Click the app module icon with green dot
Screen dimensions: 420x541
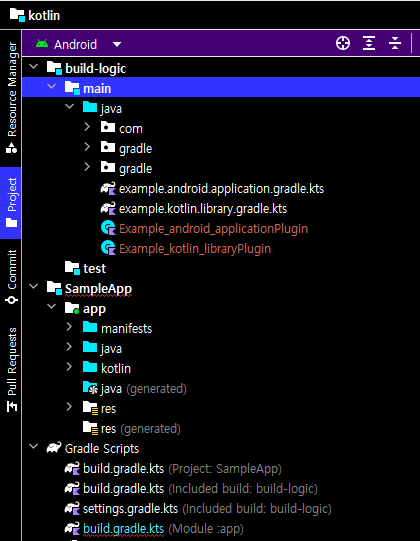pos(72,308)
